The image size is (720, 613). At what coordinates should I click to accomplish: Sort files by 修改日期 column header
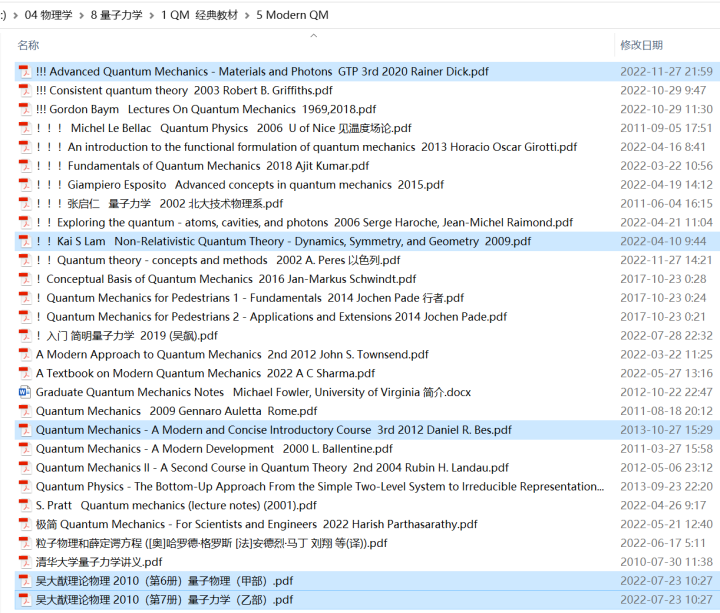point(641,45)
